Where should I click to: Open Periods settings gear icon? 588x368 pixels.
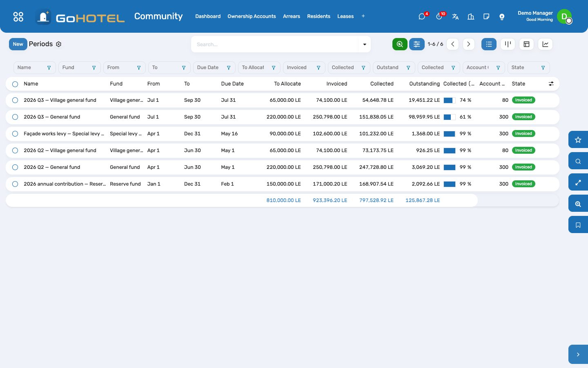(59, 44)
